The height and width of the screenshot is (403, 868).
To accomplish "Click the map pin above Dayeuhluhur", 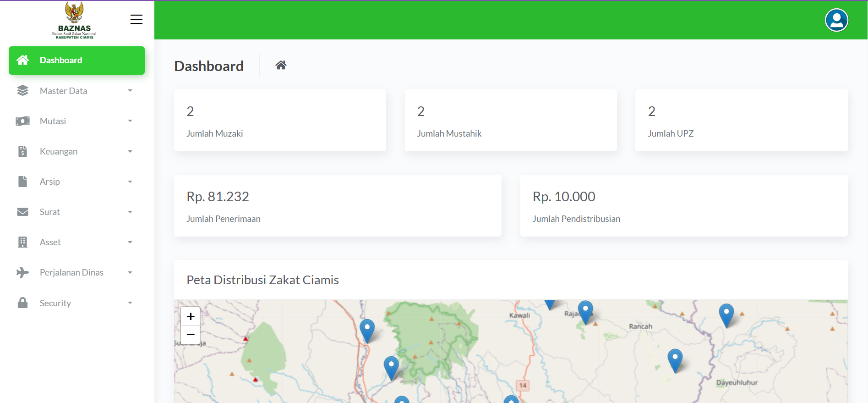I will pos(675,360).
